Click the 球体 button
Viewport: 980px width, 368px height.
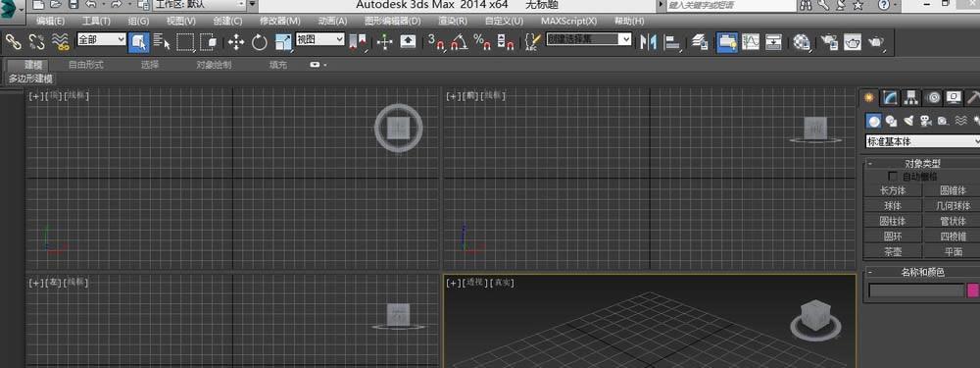pyautogui.click(x=893, y=205)
